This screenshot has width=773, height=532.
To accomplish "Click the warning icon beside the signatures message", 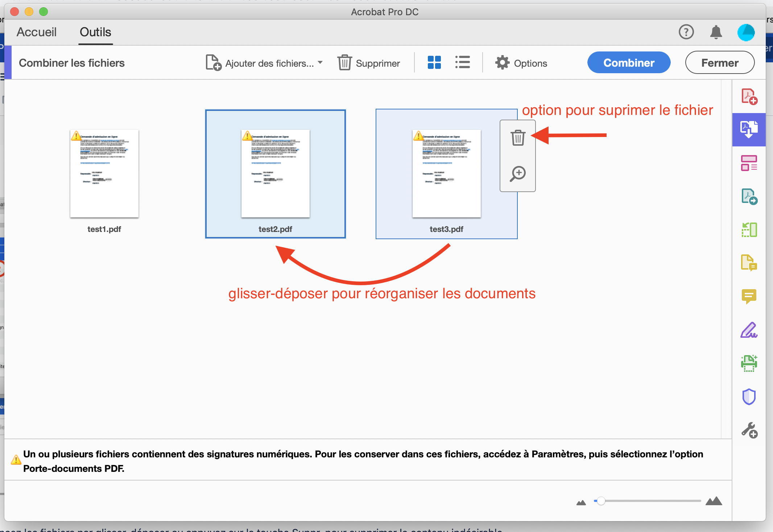I will (16, 460).
